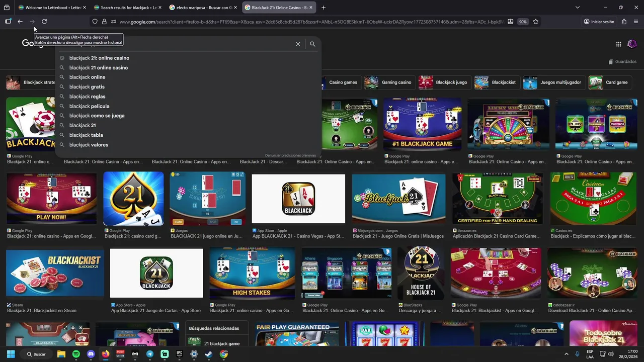Screen dimensions: 644x362
Task: Open #1 BLACKJACK GAME image result
Action: tap(422, 124)
